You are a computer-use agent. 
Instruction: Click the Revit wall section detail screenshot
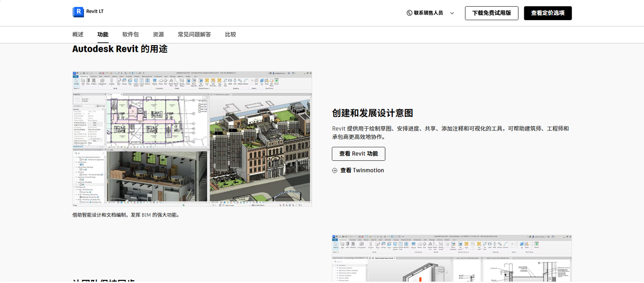tap(452, 259)
